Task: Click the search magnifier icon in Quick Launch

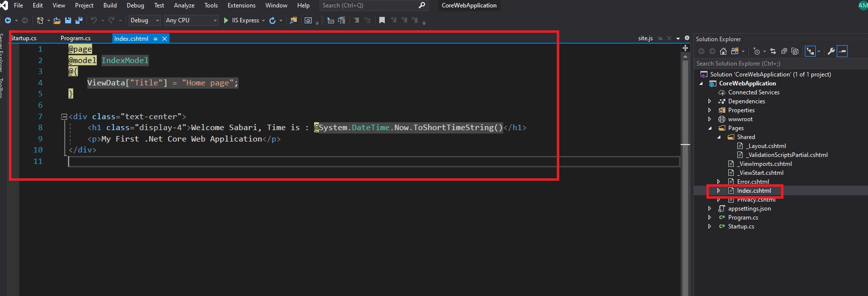Action: 422,5
